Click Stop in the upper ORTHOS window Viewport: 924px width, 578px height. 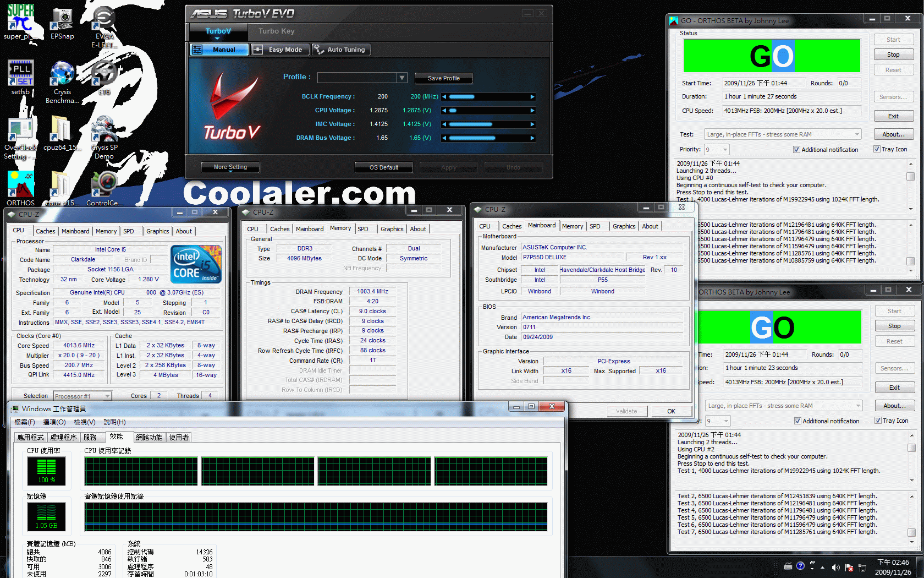(893, 54)
